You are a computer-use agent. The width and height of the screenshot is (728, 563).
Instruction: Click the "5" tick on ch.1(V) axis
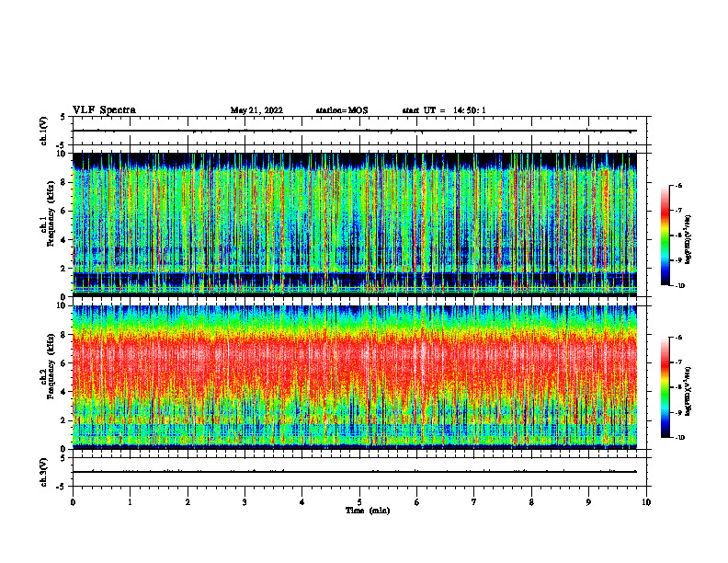coord(63,117)
